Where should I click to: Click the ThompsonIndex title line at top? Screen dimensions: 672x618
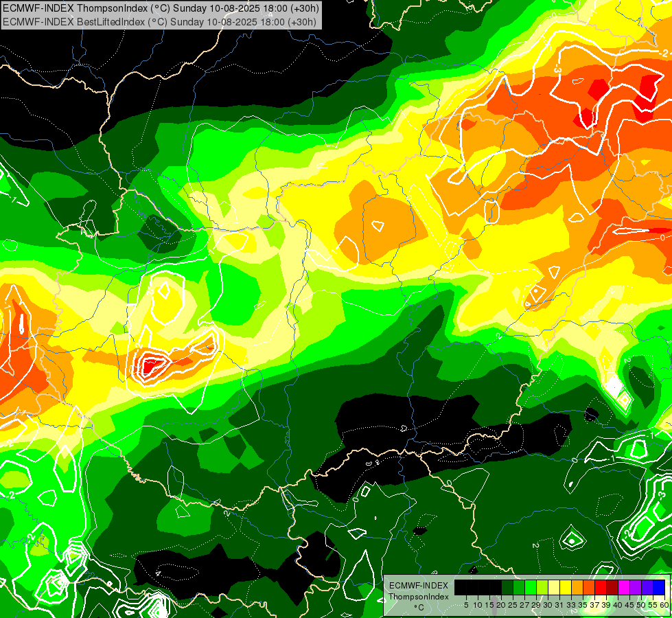point(161,8)
